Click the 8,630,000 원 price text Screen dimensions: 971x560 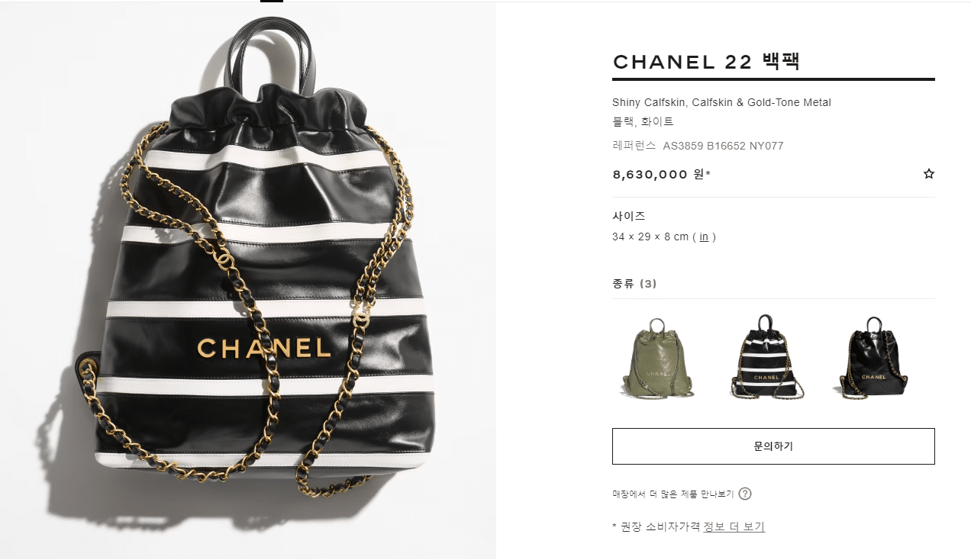coord(661,174)
